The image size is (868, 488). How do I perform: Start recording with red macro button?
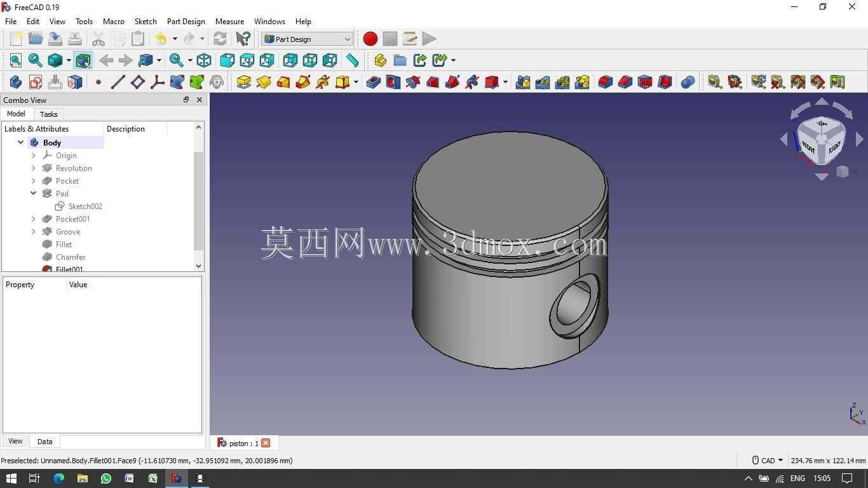click(x=370, y=39)
